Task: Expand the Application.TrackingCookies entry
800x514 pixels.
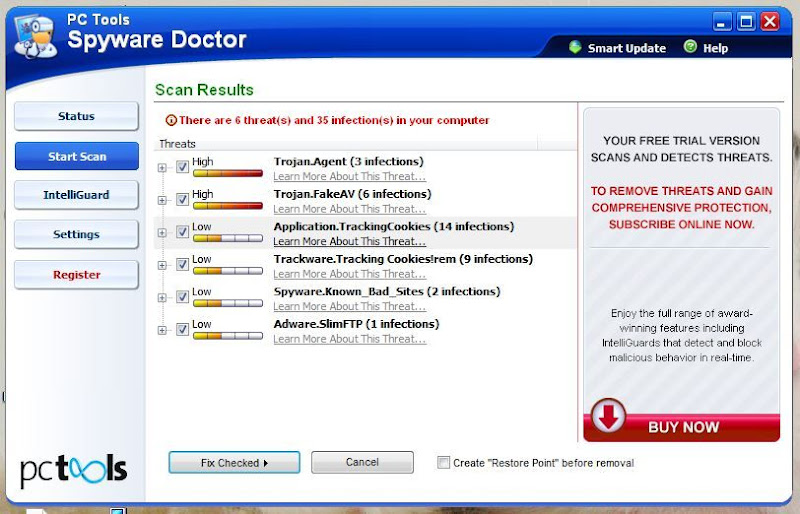Action: (162, 233)
